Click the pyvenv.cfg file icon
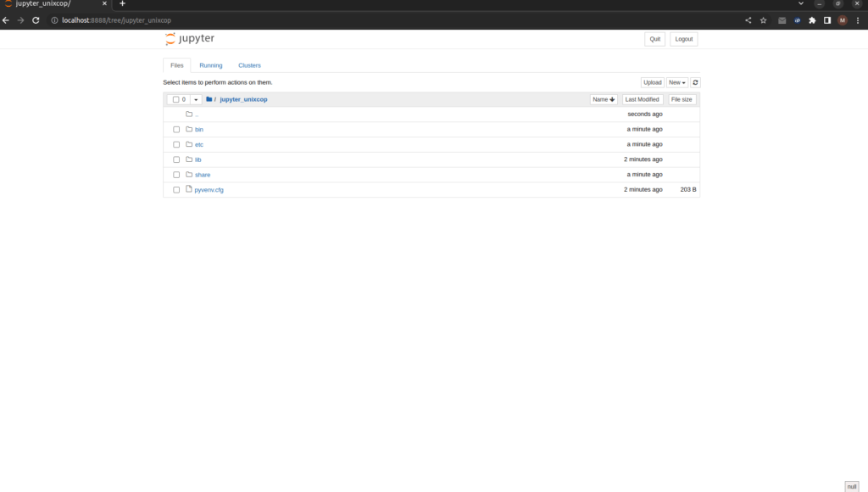 (189, 189)
